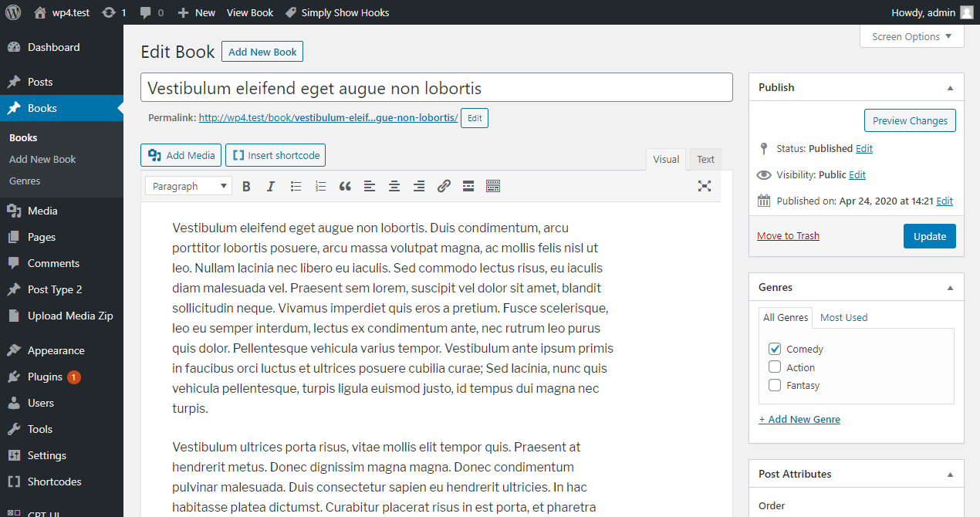Open Genres submenu item
The image size is (980, 517).
tap(25, 181)
